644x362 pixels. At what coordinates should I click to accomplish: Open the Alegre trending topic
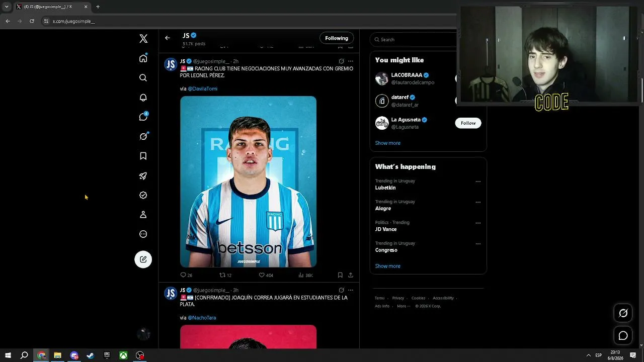[x=383, y=209]
